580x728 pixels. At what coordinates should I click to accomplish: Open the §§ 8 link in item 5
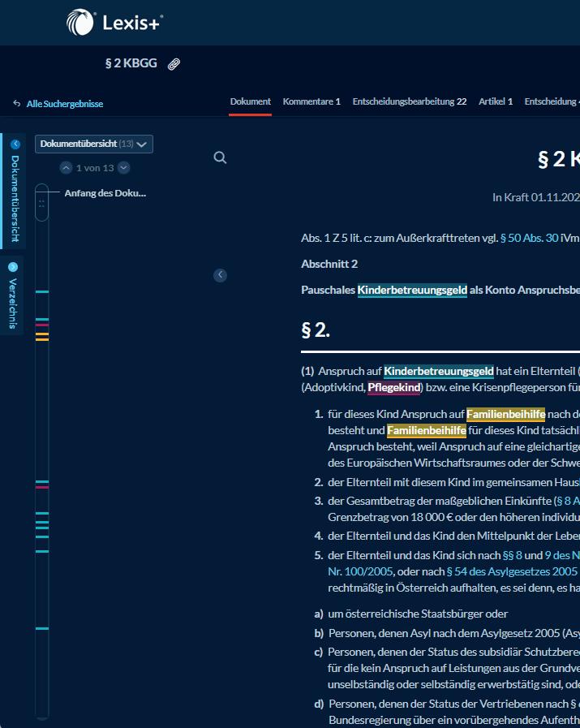click(x=512, y=555)
